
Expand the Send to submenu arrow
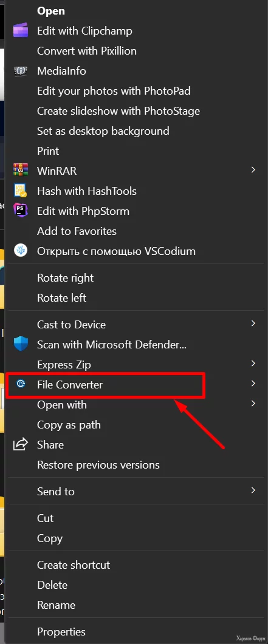253,490
